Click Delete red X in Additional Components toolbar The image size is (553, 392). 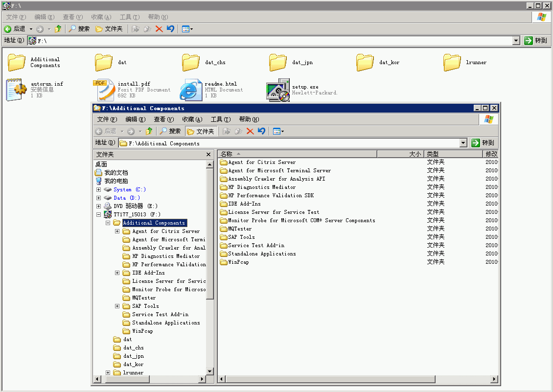coord(250,131)
